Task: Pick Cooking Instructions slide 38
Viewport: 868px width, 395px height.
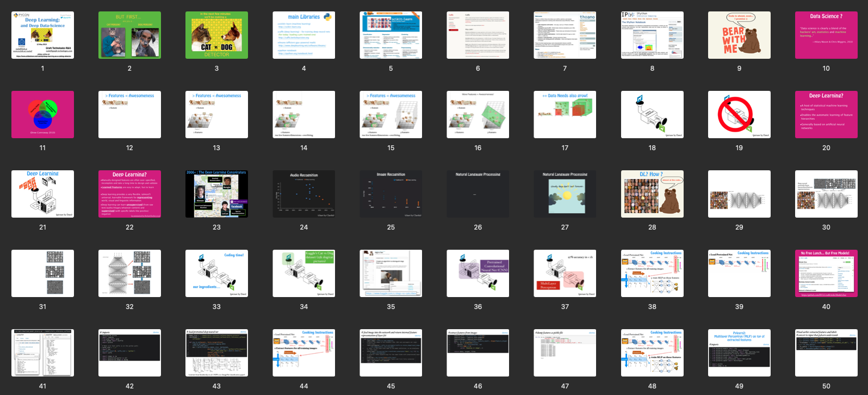Action: pos(652,273)
